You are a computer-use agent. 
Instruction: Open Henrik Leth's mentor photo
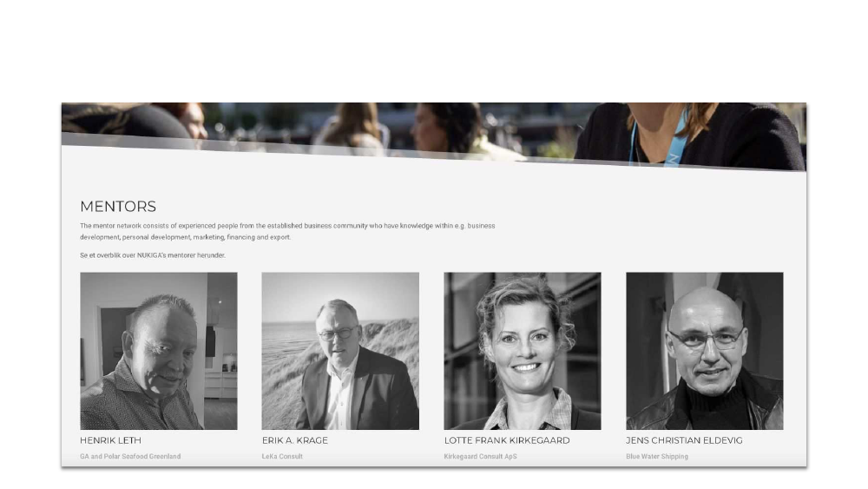pos(158,351)
